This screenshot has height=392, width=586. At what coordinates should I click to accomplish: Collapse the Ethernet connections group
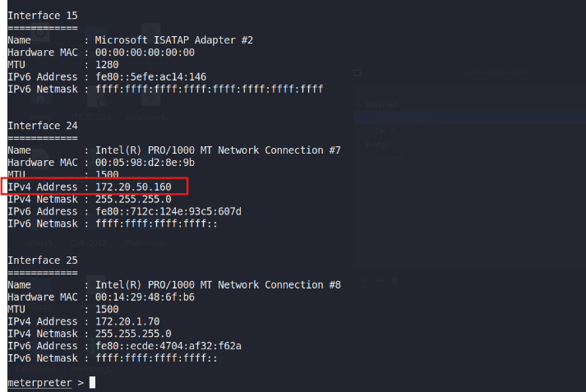click(360, 105)
